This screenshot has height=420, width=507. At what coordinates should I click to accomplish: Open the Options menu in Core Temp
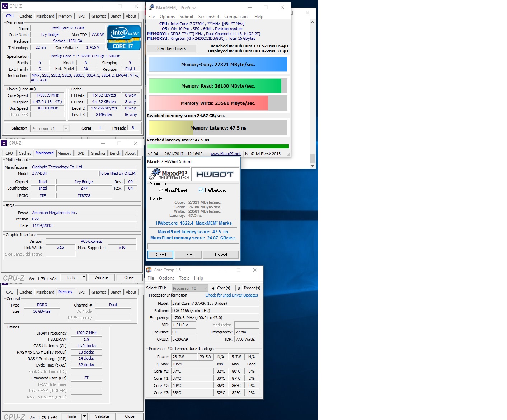[166, 278]
